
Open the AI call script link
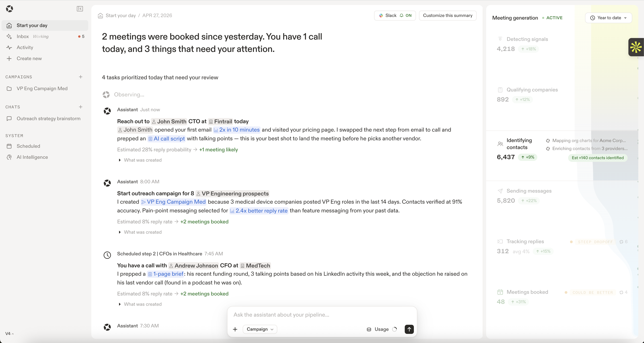tap(166, 139)
